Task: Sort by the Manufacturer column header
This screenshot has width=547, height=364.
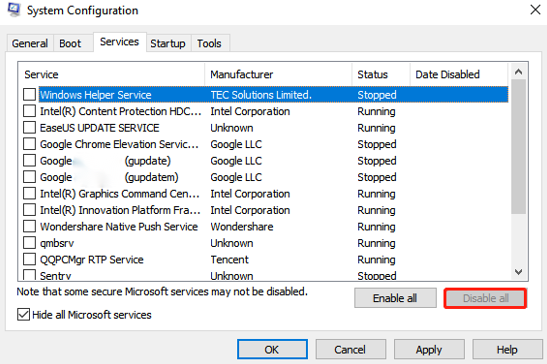Action: tap(278, 74)
